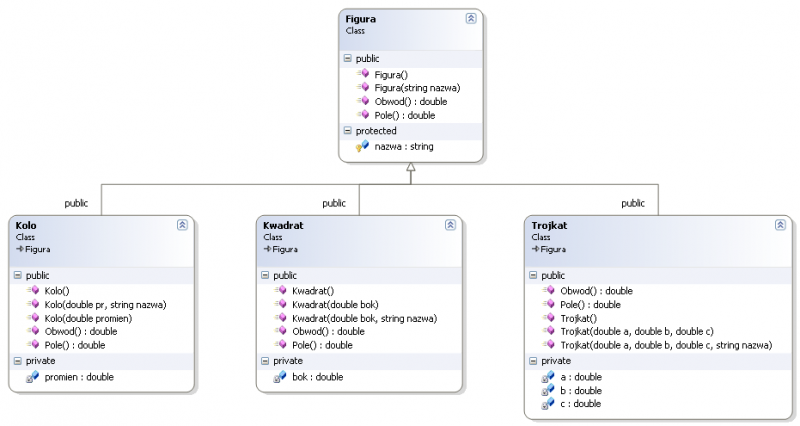Click method icon next to Kwadrat(double bok)
800x426 pixels.
282,304
